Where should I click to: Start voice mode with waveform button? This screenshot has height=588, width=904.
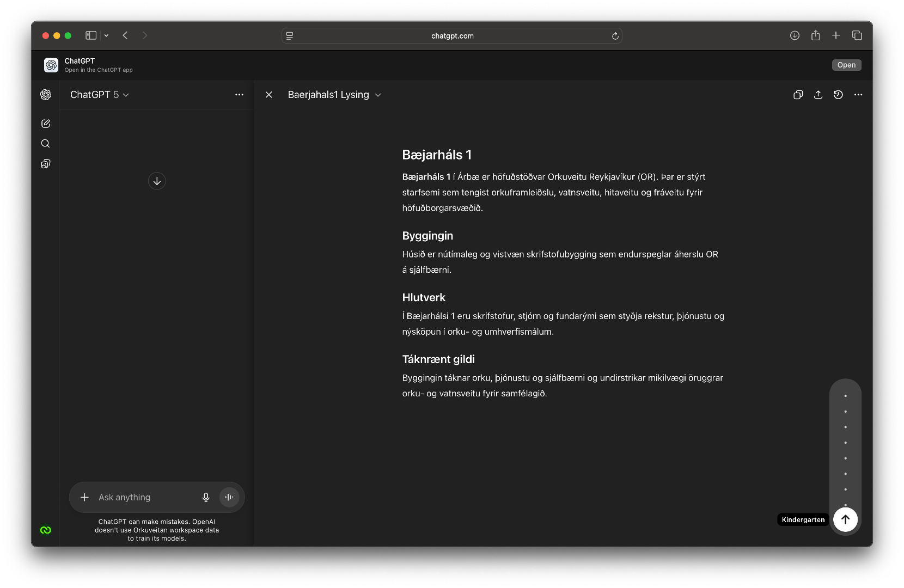tap(229, 497)
